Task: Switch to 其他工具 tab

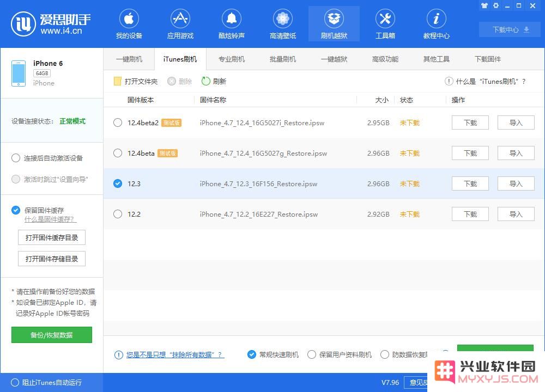Action: pyautogui.click(x=436, y=59)
